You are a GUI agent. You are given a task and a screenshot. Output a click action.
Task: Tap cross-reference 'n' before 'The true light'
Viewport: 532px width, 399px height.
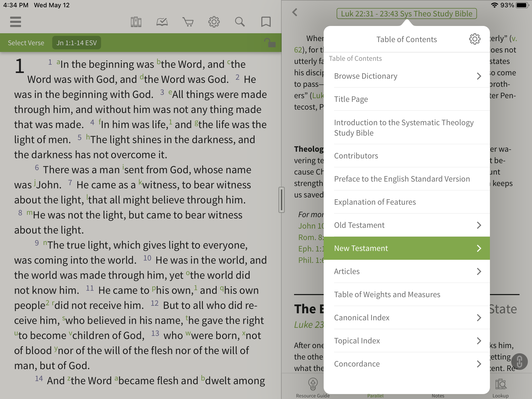(x=45, y=243)
